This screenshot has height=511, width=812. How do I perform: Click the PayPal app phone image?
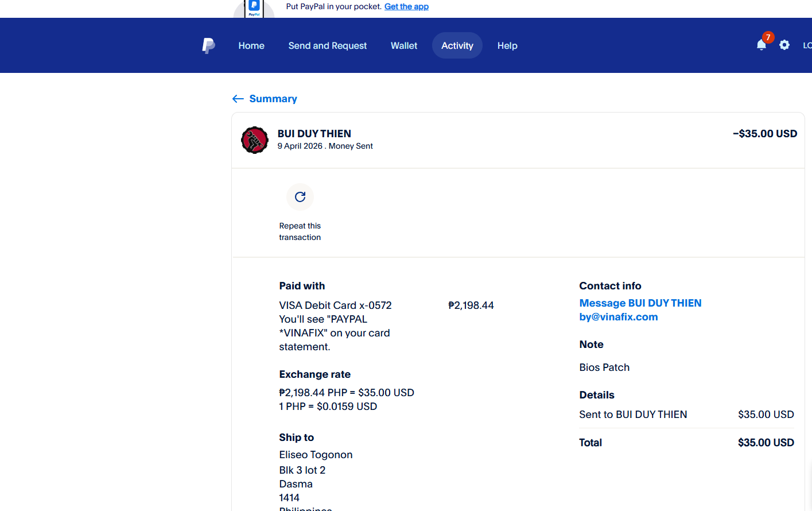(x=254, y=8)
